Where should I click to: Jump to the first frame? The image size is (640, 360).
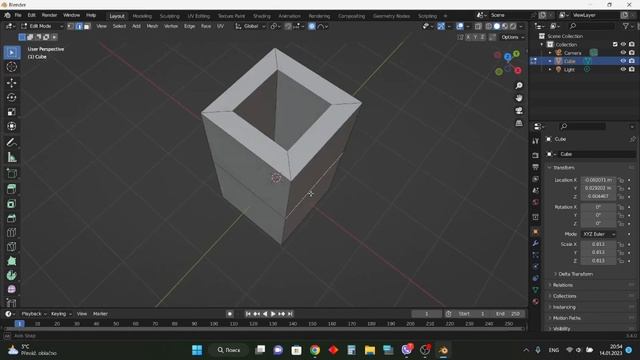[x=248, y=314]
